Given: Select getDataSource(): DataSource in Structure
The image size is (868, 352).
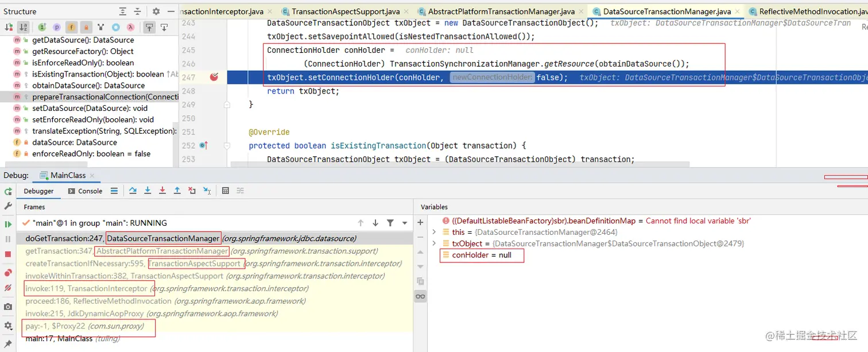Looking at the screenshot, I should coord(83,40).
